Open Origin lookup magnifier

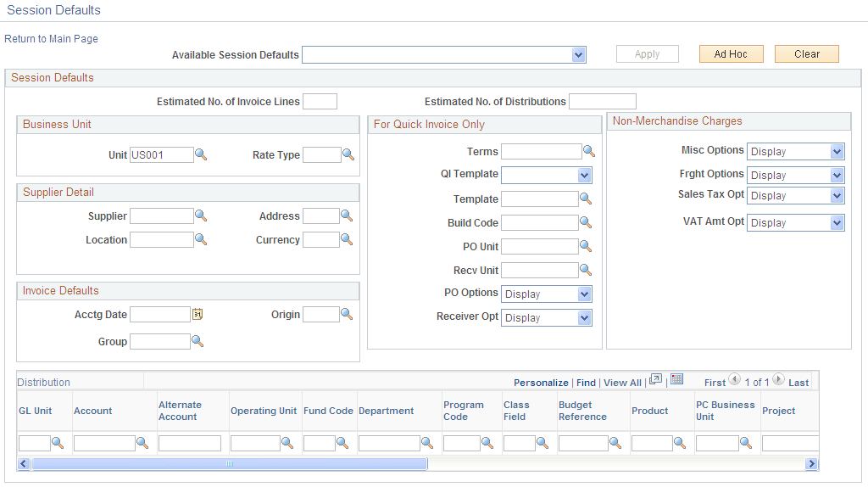click(x=347, y=314)
